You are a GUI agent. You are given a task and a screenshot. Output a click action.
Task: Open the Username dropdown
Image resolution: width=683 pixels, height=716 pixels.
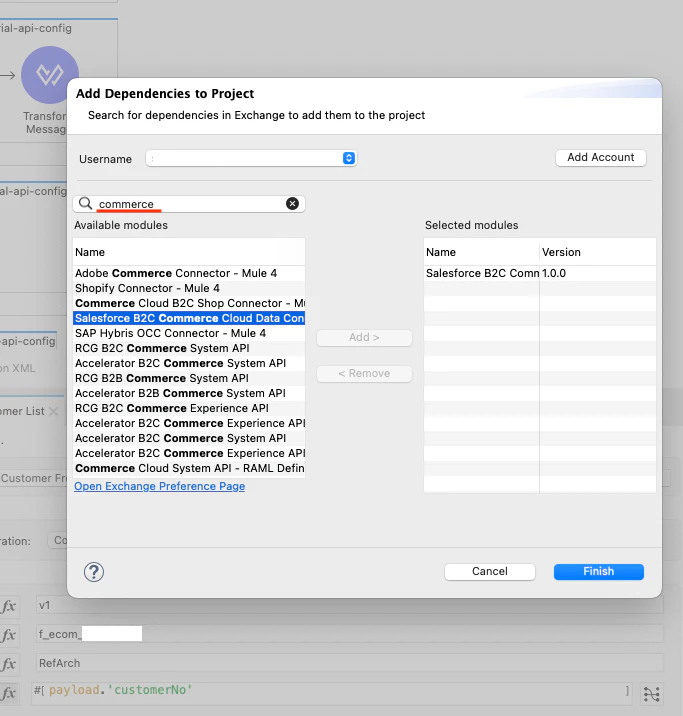(x=251, y=158)
